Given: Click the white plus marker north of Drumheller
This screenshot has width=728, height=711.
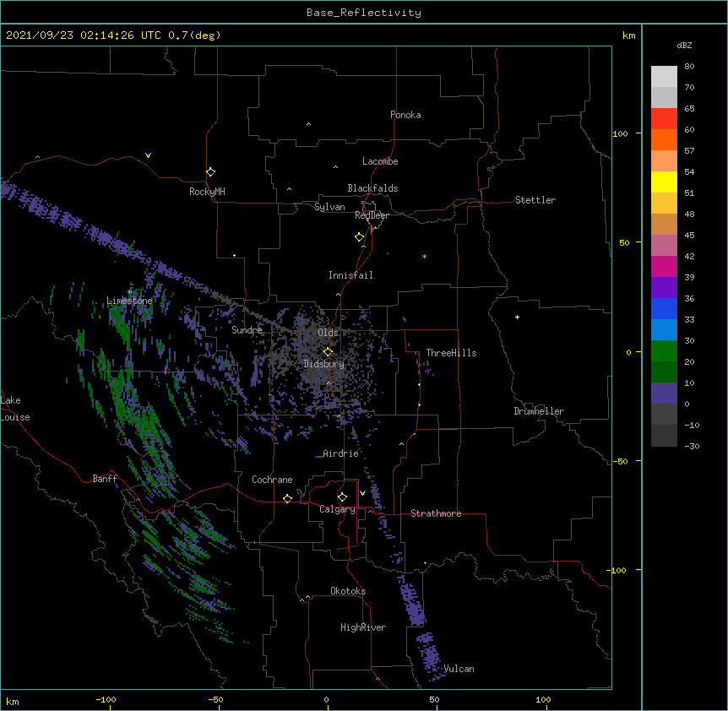Looking at the screenshot, I should tap(517, 317).
